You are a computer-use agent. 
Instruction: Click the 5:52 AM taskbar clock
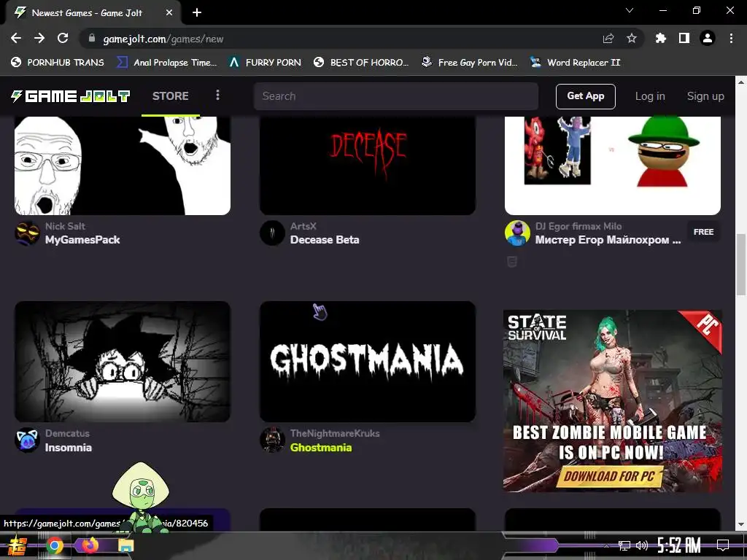(x=678, y=545)
